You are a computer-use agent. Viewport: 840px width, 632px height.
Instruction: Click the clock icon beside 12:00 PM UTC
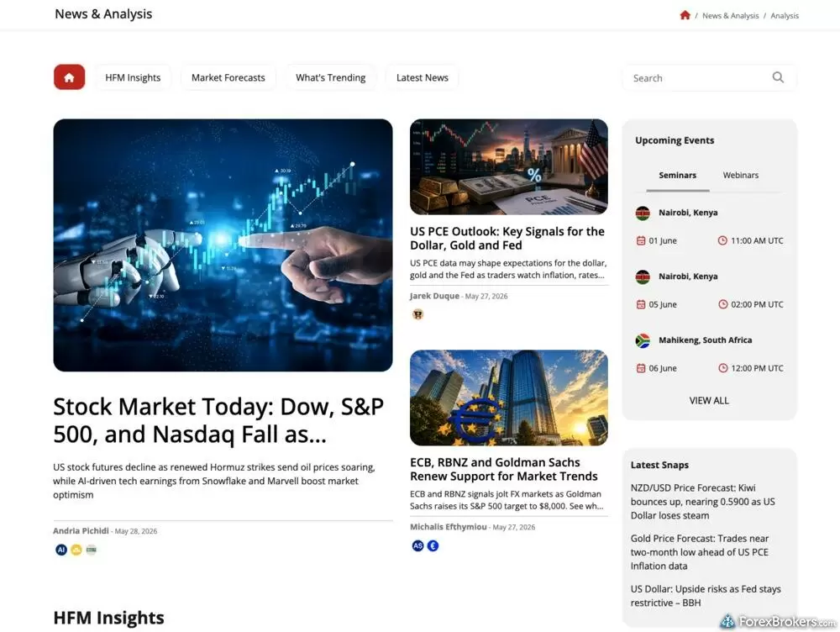pyautogui.click(x=722, y=368)
